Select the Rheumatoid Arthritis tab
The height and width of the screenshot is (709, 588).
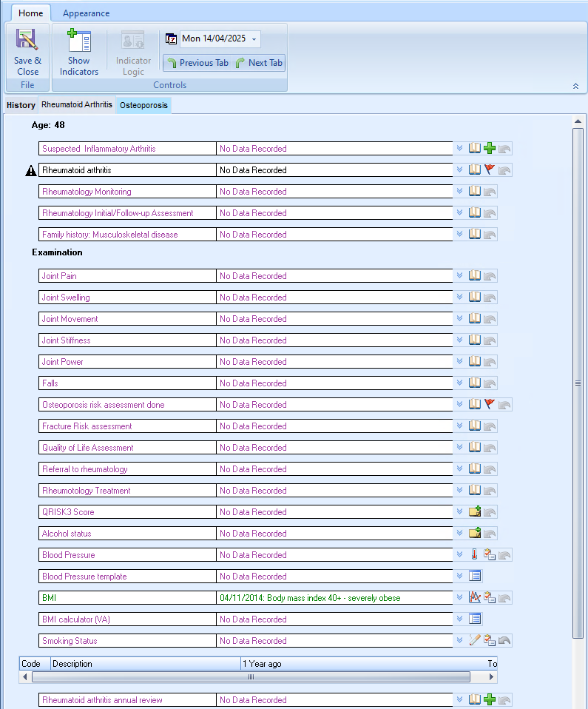pyautogui.click(x=77, y=104)
